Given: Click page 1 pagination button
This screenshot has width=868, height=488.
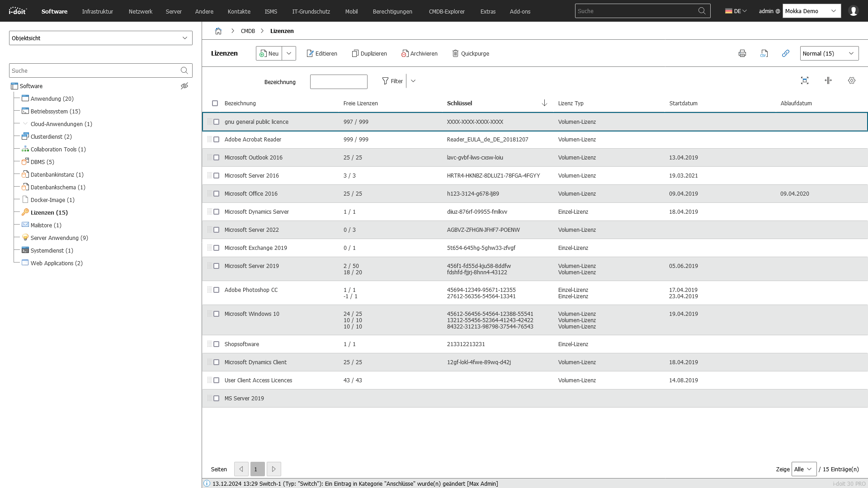Looking at the screenshot, I should (258, 469).
